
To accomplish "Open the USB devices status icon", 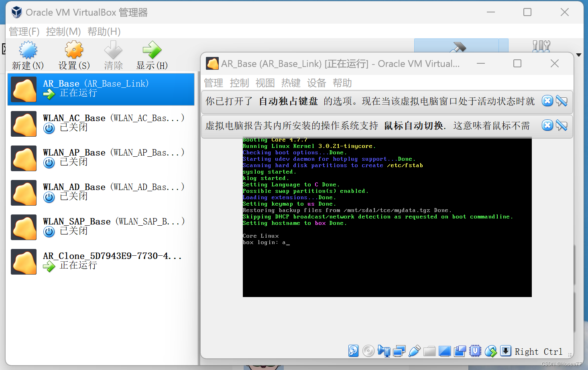I will (x=414, y=351).
